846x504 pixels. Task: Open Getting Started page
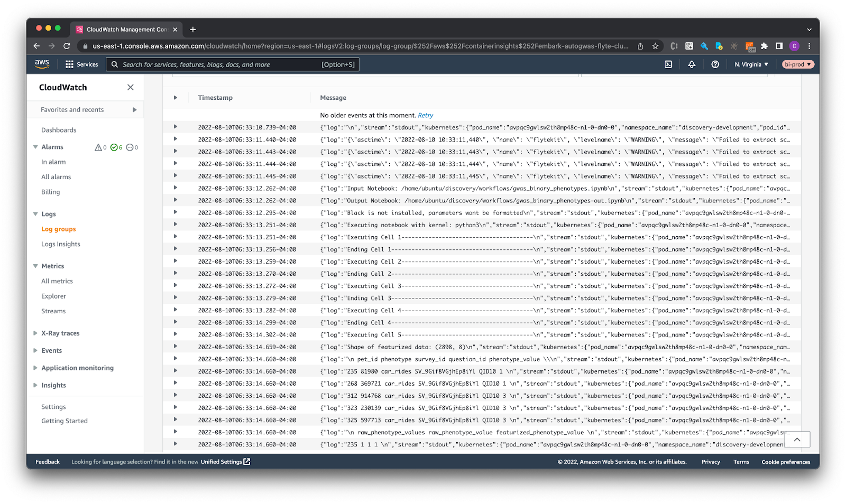(65, 421)
